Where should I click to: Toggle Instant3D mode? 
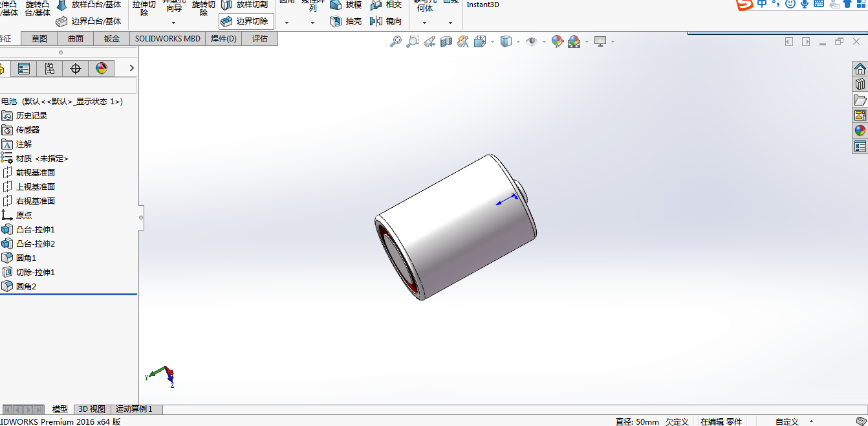click(483, 5)
